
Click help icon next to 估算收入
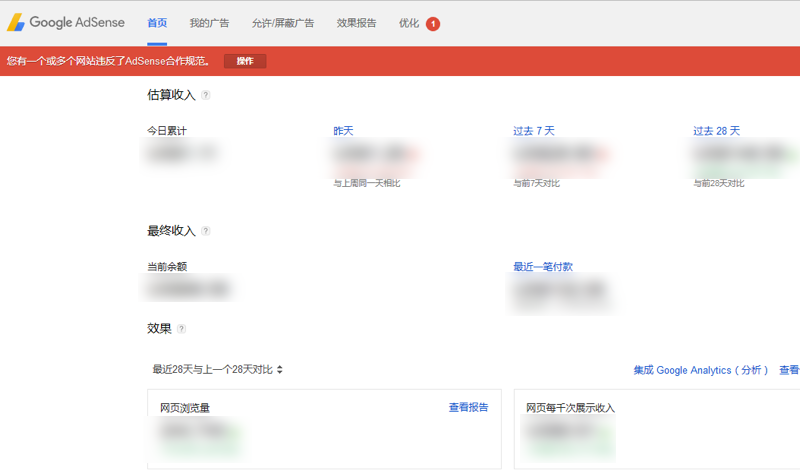click(x=206, y=95)
